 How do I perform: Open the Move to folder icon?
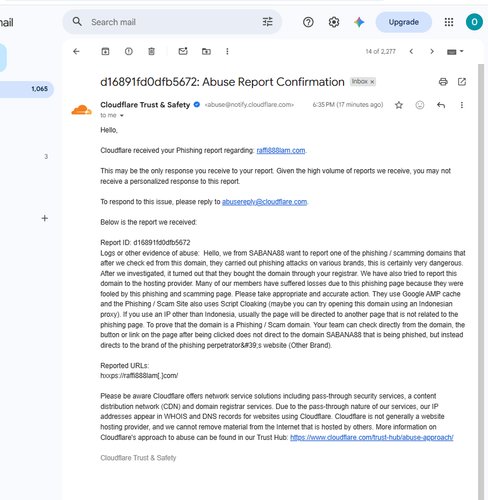coord(206,51)
